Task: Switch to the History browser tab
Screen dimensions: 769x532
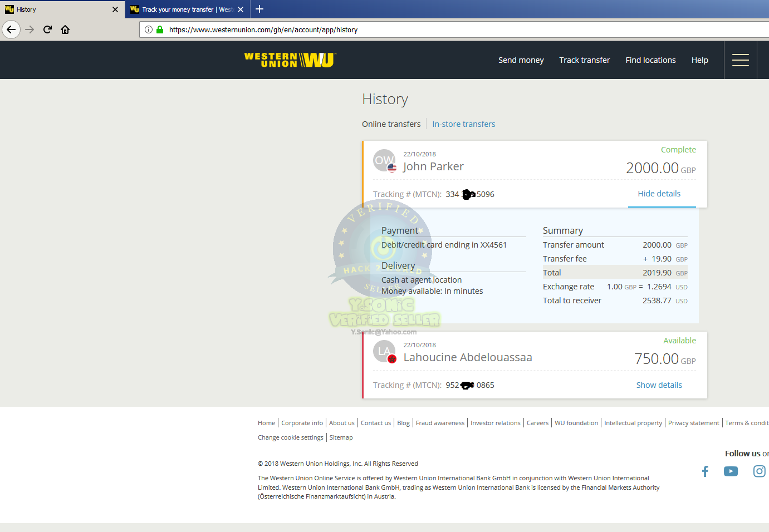Action: coord(61,9)
